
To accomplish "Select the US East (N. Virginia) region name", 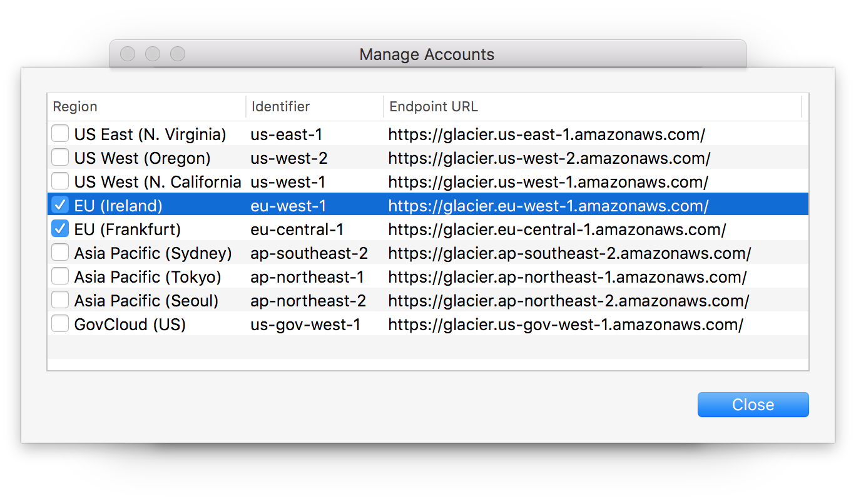I will (150, 134).
